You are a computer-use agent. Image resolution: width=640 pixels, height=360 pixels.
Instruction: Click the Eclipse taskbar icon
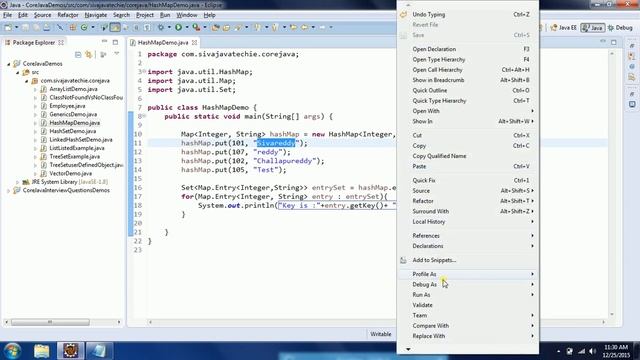70,351
